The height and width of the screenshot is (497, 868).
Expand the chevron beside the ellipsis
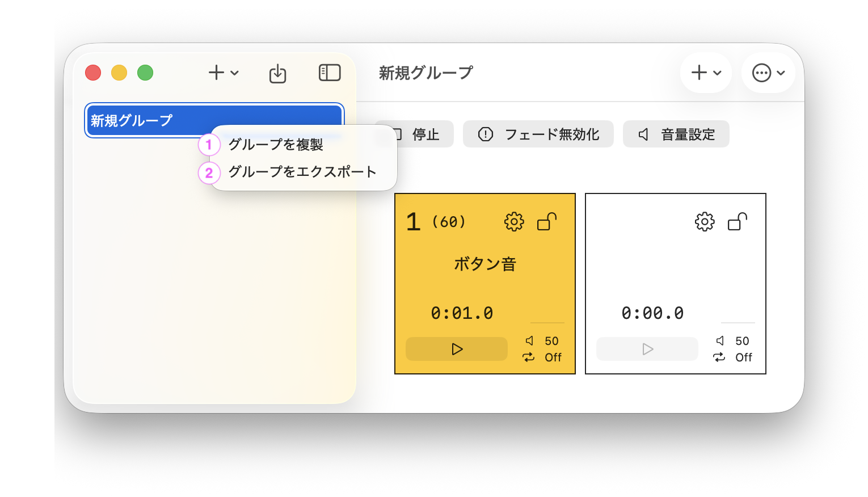tap(781, 73)
